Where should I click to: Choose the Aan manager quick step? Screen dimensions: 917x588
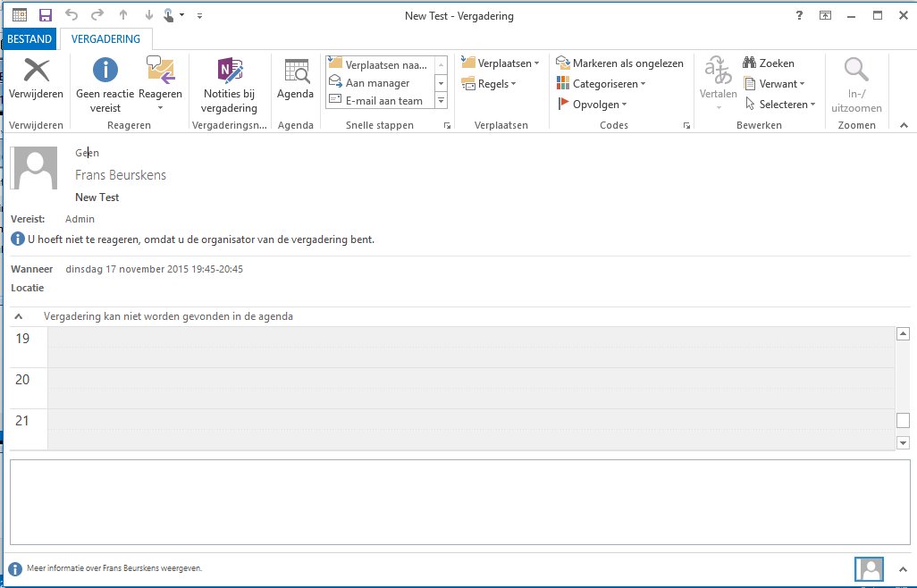coord(376,83)
